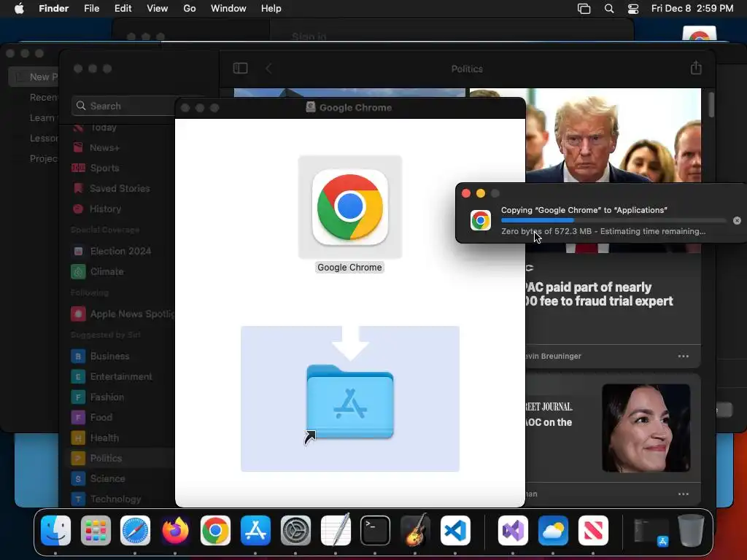Open Finder from the Dock

(x=55, y=531)
